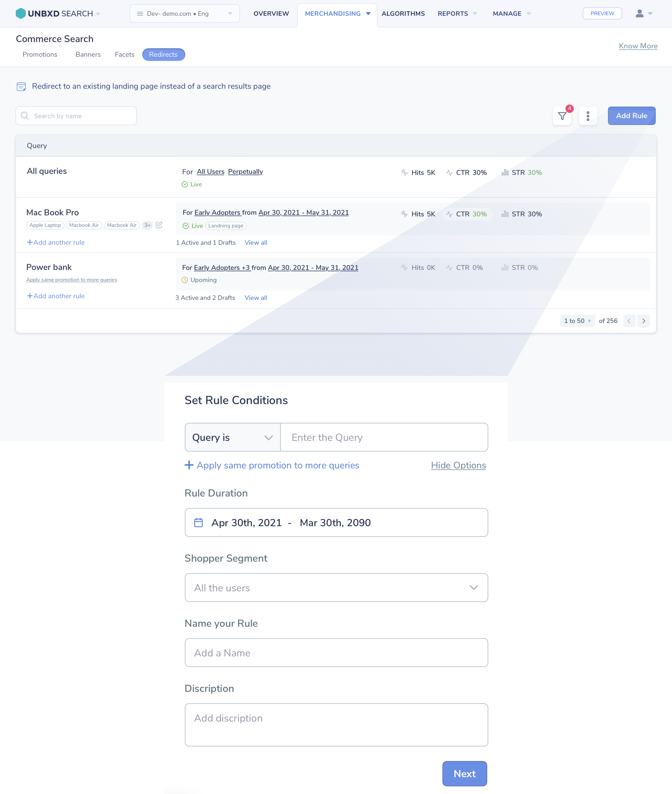The height and width of the screenshot is (794, 672).
Task: Open the Know More link
Action: tap(638, 46)
